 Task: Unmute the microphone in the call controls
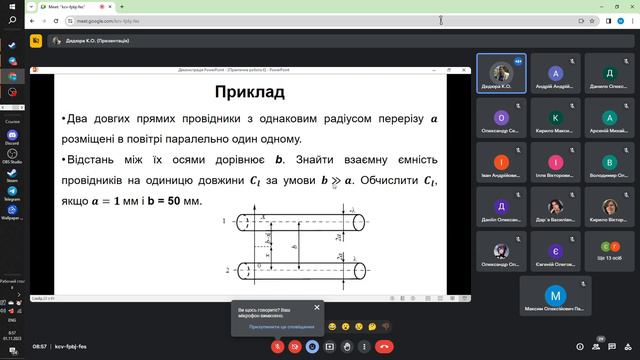tap(278, 347)
